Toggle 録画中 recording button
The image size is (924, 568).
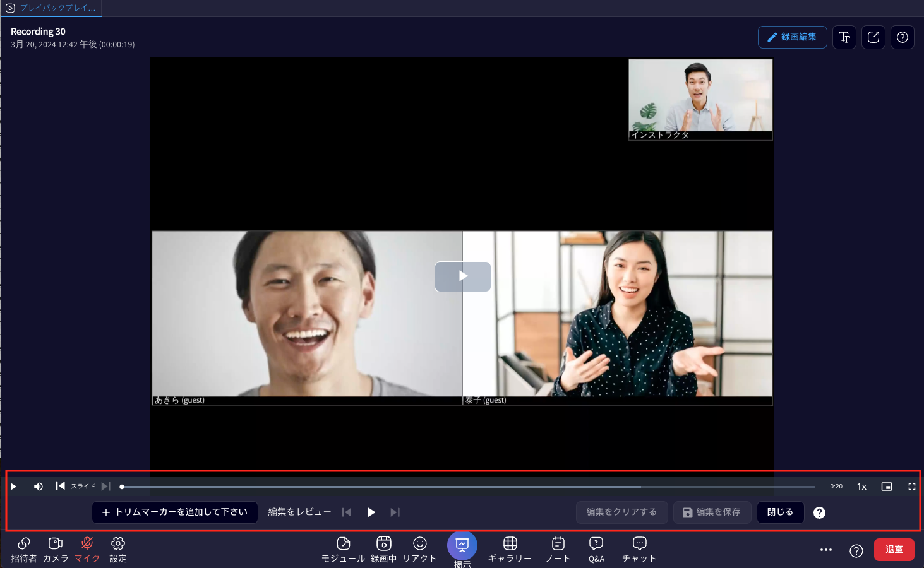click(383, 550)
